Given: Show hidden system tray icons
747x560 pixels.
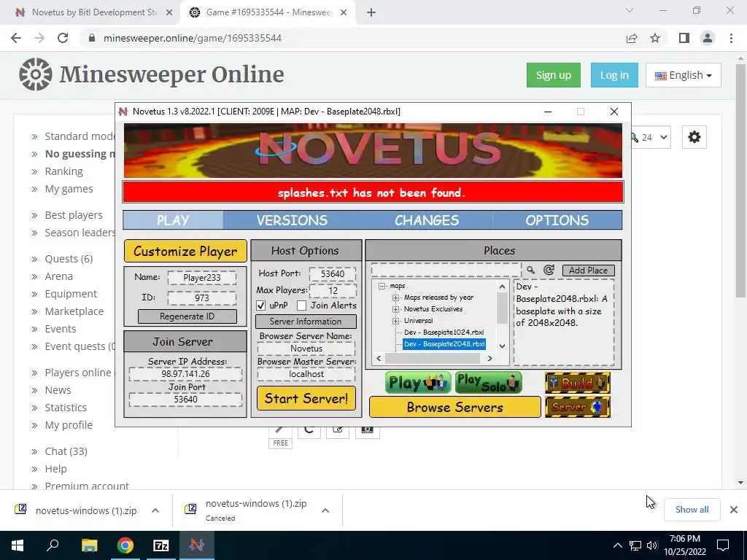Looking at the screenshot, I should 617,545.
